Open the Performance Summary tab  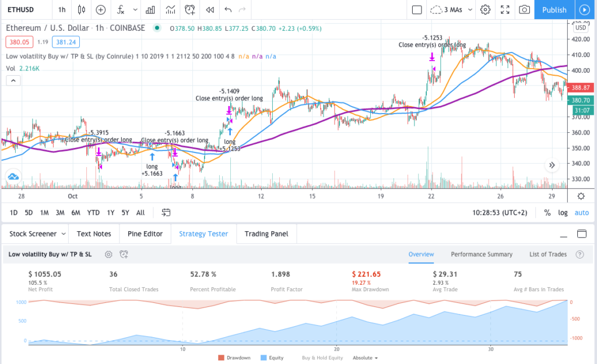coord(482,255)
